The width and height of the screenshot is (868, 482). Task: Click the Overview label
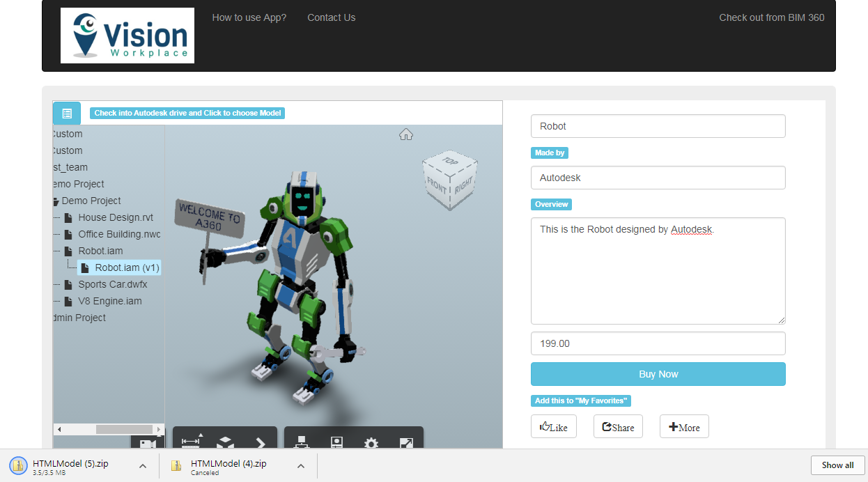pos(552,204)
